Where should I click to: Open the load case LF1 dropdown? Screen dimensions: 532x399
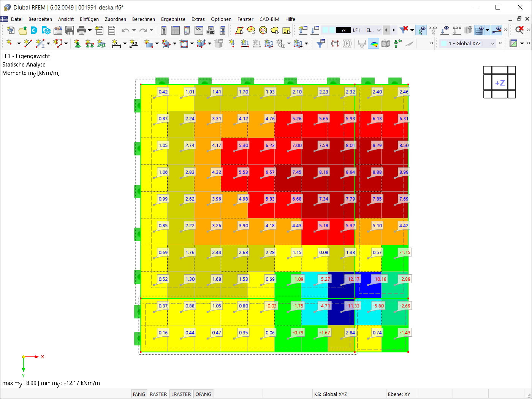[378, 30]
